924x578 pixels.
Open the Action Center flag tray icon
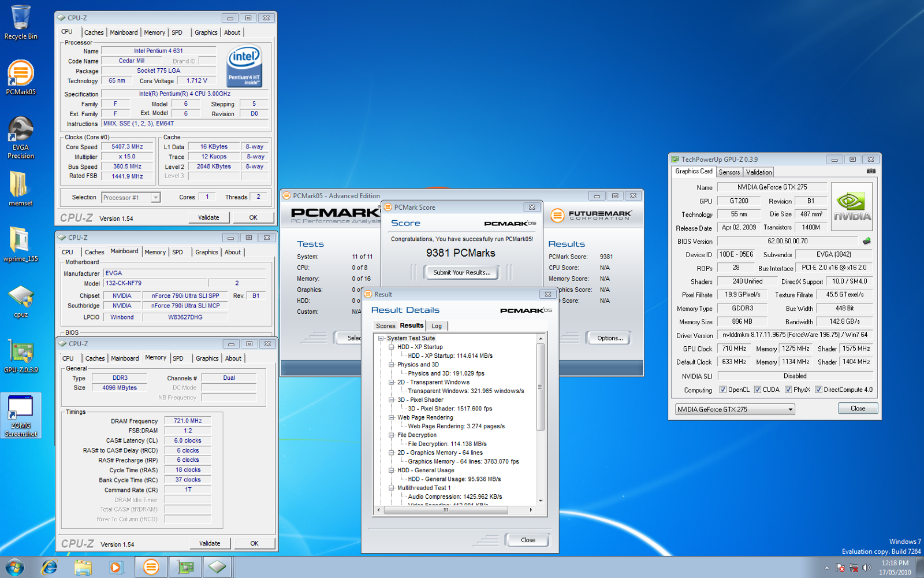(x=840, y=568)
